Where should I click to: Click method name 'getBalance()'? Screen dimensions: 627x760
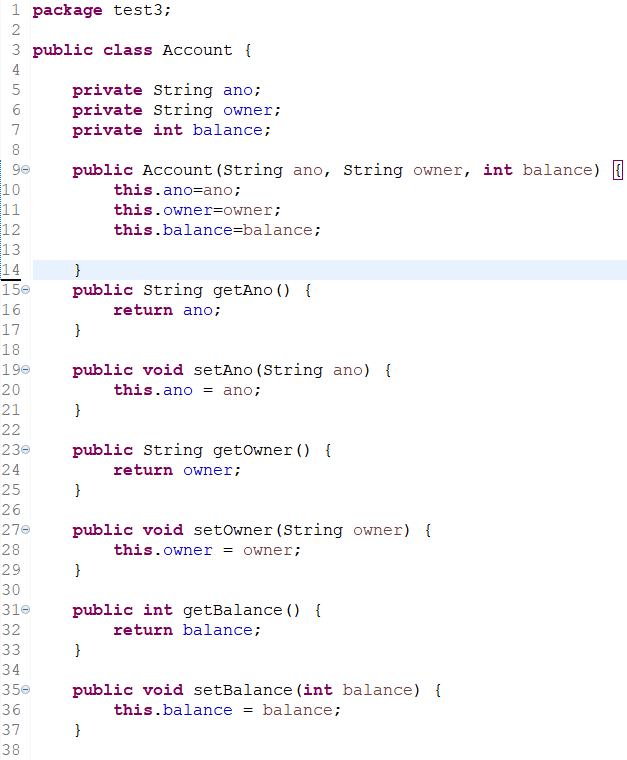pos(242,610)
